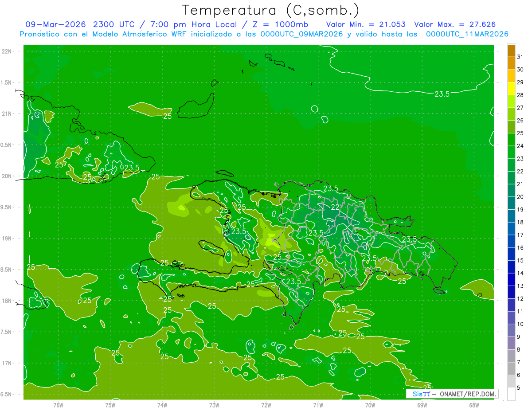Click the legend value "20"
The width and height of the screenshot is (532, 411).
[x=520, y=197]
